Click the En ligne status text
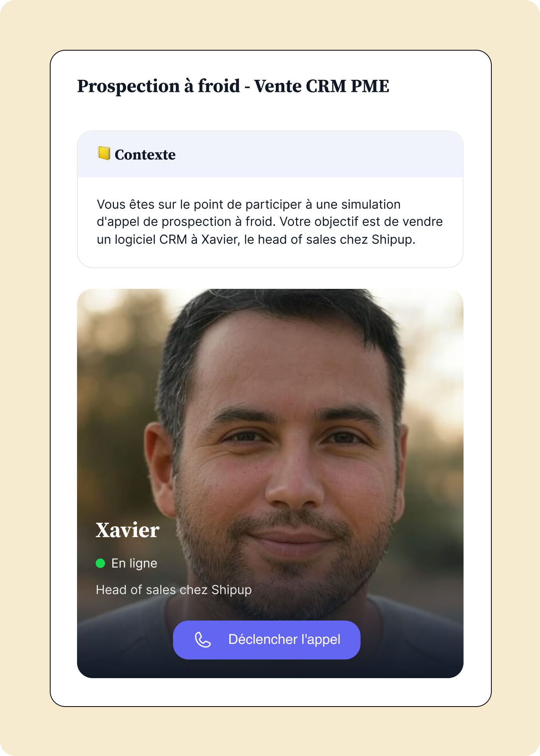Viewport: 540px width, 756px height. point(134,563)
